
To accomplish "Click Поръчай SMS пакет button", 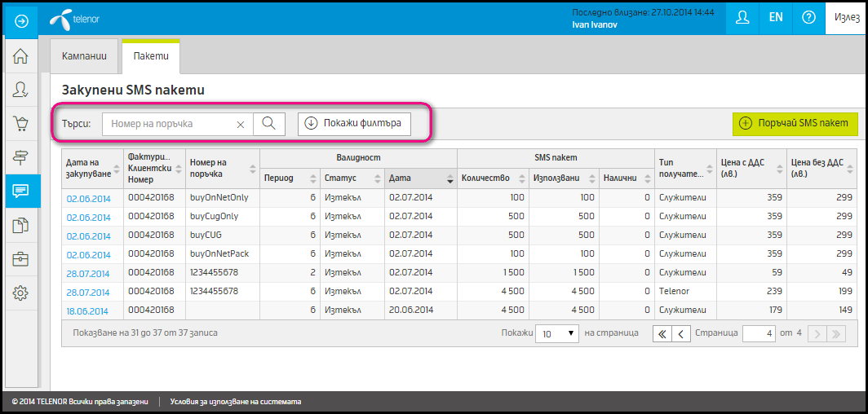I will point(795,123).
